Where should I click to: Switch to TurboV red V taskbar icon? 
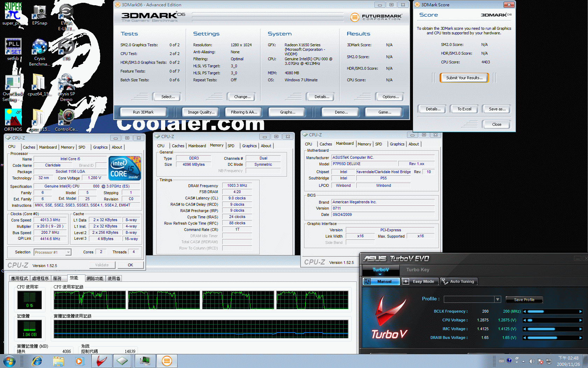(x=101, y=361)
